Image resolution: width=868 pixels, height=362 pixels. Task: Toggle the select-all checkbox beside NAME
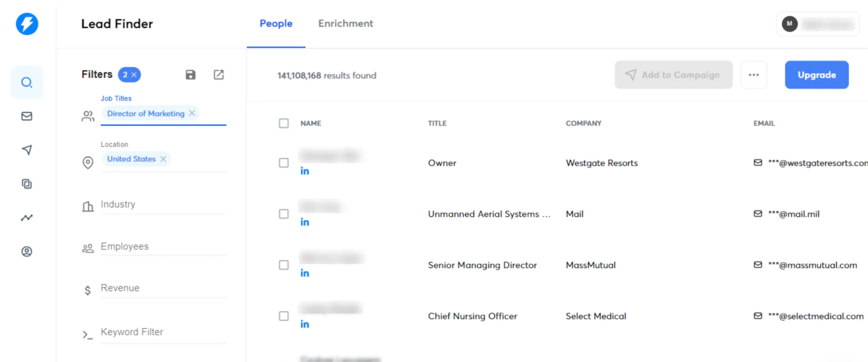(x=284, y=123)
